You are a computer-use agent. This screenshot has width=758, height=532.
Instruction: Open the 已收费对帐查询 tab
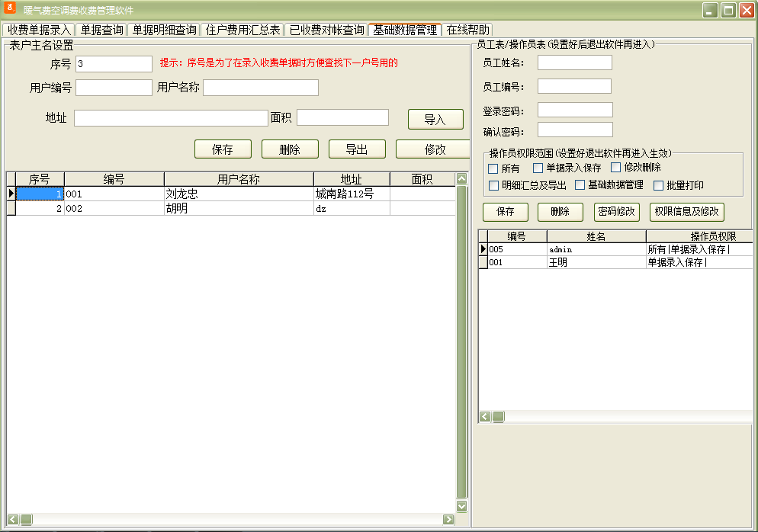pos(327,30)
